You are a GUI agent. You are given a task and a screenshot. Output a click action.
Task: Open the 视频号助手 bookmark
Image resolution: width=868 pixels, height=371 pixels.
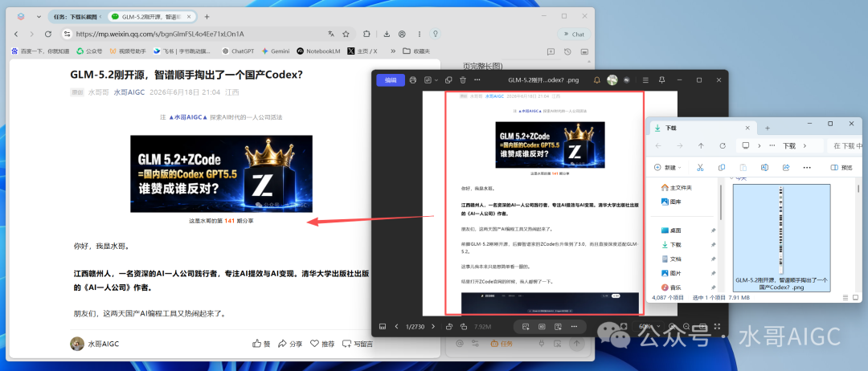(127, 51)
